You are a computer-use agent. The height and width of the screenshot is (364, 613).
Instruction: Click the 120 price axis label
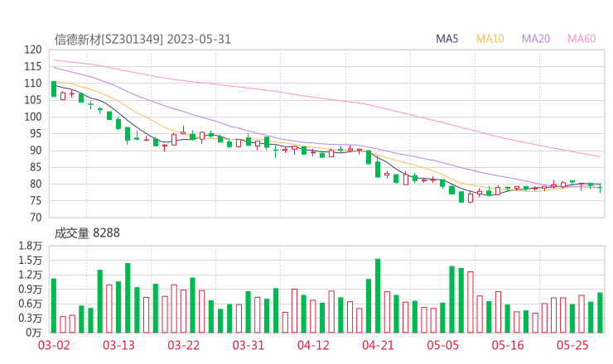click(x=33, y=50)
